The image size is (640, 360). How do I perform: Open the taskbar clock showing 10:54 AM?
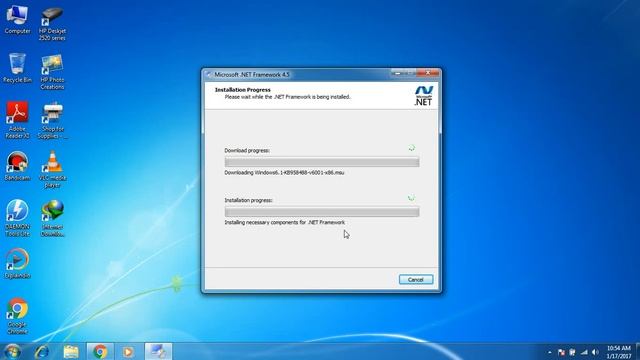(619, 352)
